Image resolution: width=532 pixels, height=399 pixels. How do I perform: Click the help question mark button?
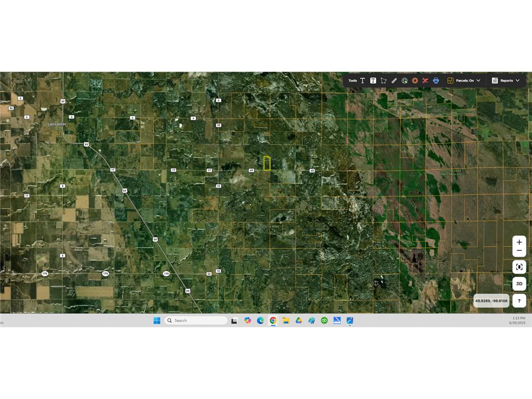pyautogui.click(x=519, y=301)
